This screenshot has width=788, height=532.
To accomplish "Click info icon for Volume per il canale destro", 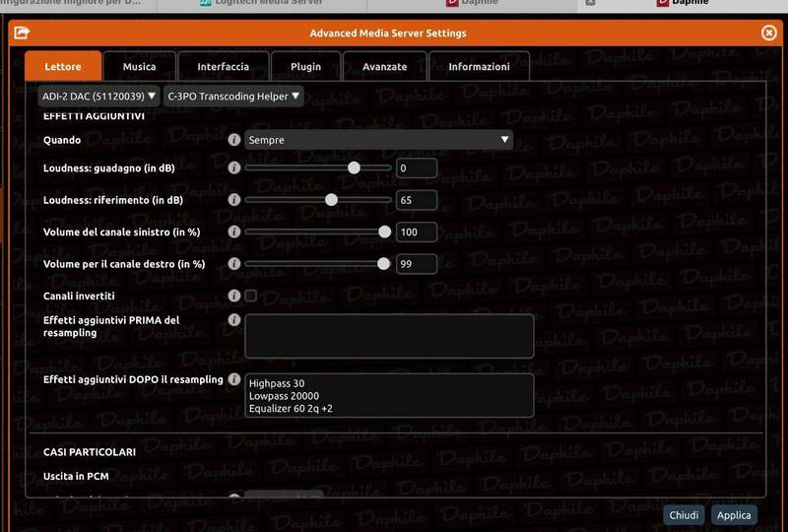I will [234, 264].
